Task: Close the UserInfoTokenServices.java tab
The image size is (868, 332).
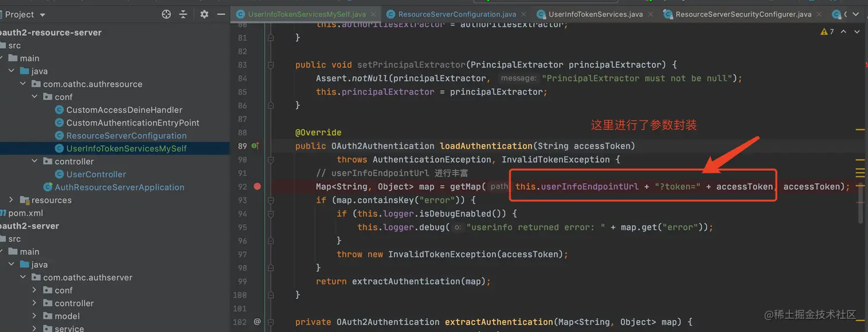Action: coord(652,14)
